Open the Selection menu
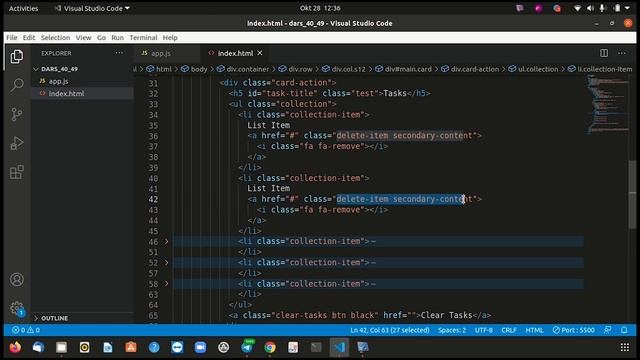 [55, 38]
